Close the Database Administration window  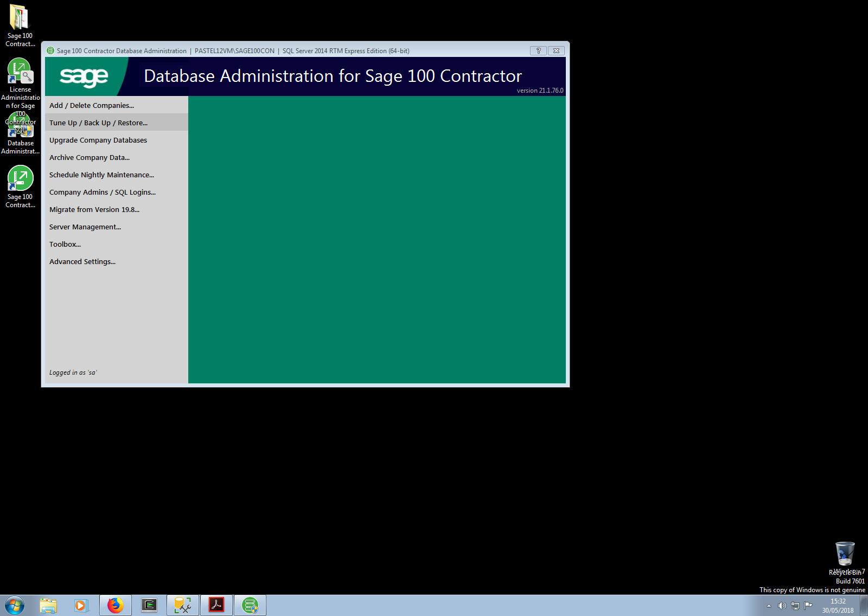click(x=556, y=50)
